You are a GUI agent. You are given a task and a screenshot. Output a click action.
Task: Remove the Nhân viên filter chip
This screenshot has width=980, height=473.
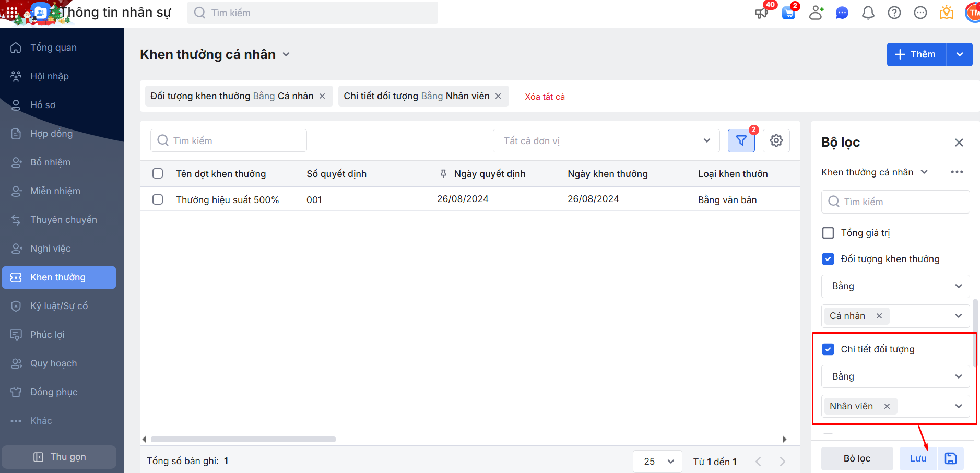[887, 406]
